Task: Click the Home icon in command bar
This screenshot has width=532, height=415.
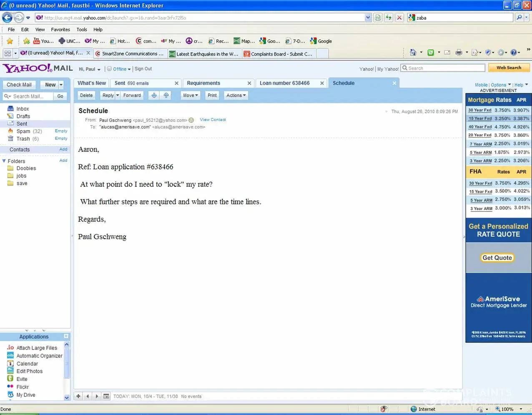Action: pos(413,53)
